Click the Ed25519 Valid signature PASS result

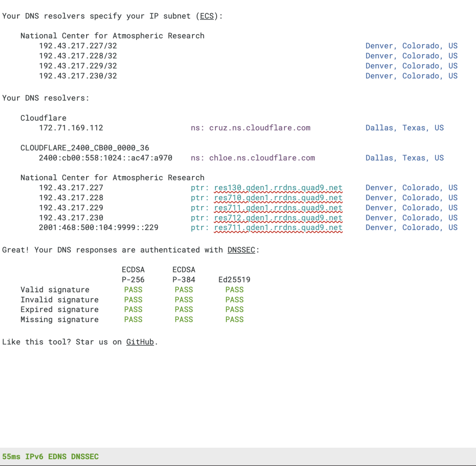(x=234, y=290)
